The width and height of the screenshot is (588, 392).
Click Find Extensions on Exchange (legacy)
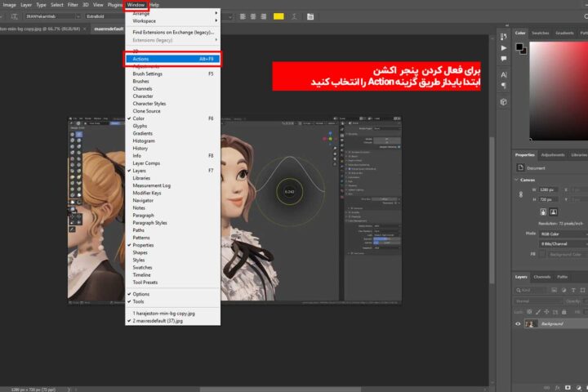(173, 33)
